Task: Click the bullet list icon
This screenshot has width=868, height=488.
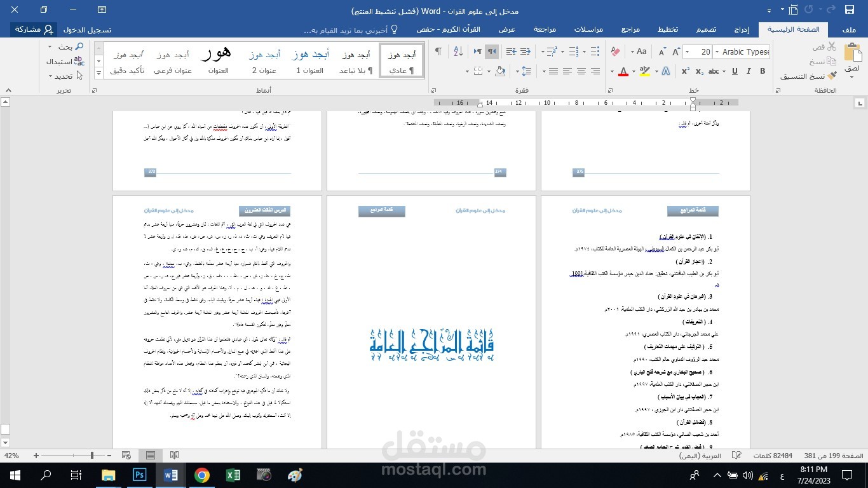Action: (x=595, y=51)
